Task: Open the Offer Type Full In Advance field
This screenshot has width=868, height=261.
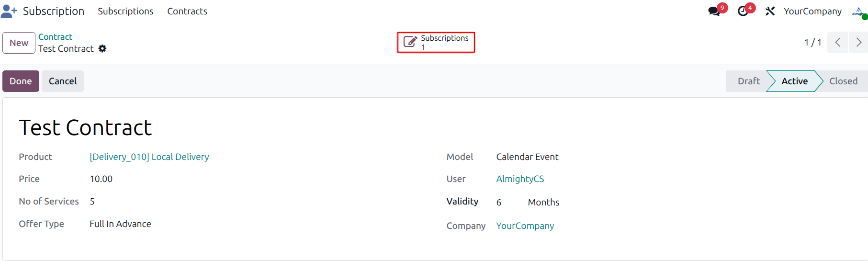Action: [120, 224]
